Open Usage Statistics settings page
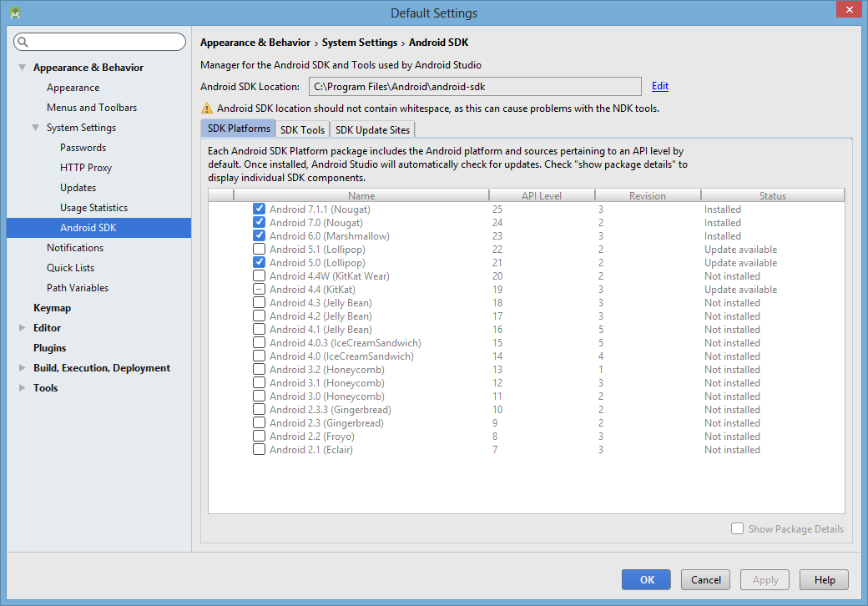Screen dimensions: 868x606 click(x=93, y=208)
